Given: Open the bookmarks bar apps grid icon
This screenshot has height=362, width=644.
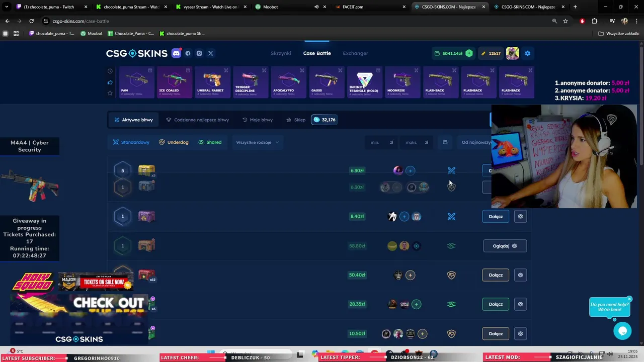Looking at the screenshot, I should point(16,34).
